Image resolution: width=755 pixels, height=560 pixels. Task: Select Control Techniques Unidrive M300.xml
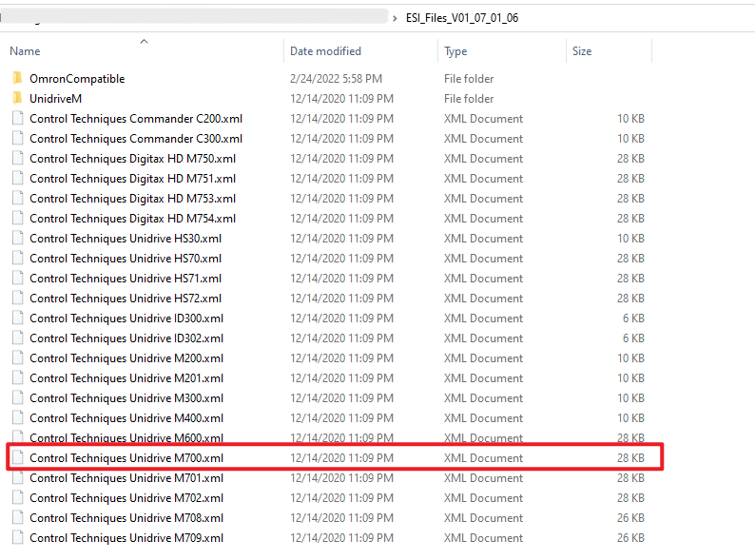(126, 398)
